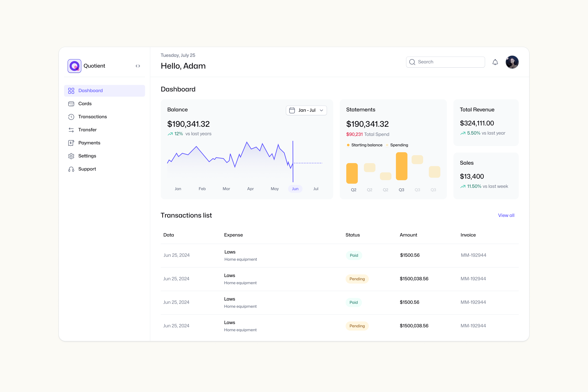Click the tall Q3 orange bar

[401, 166]
